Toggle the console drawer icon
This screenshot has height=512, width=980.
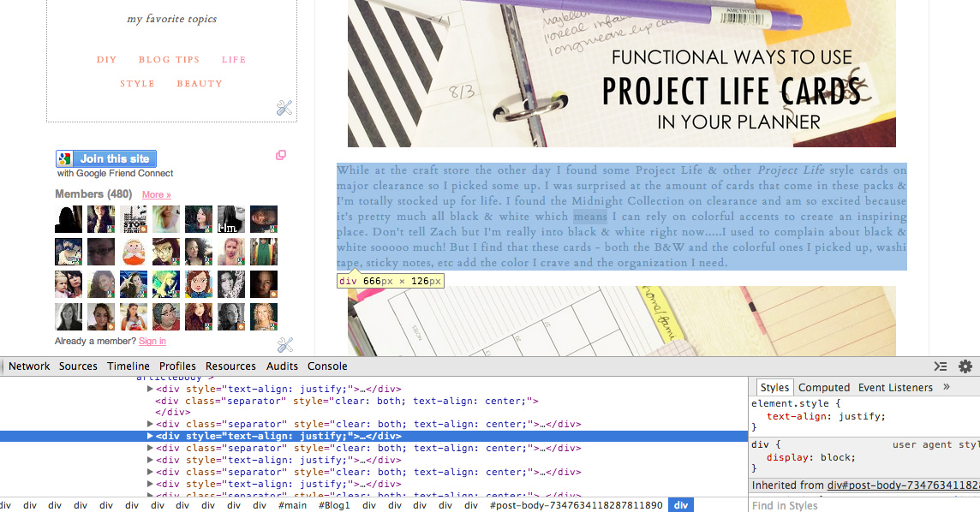coord(940,366)
